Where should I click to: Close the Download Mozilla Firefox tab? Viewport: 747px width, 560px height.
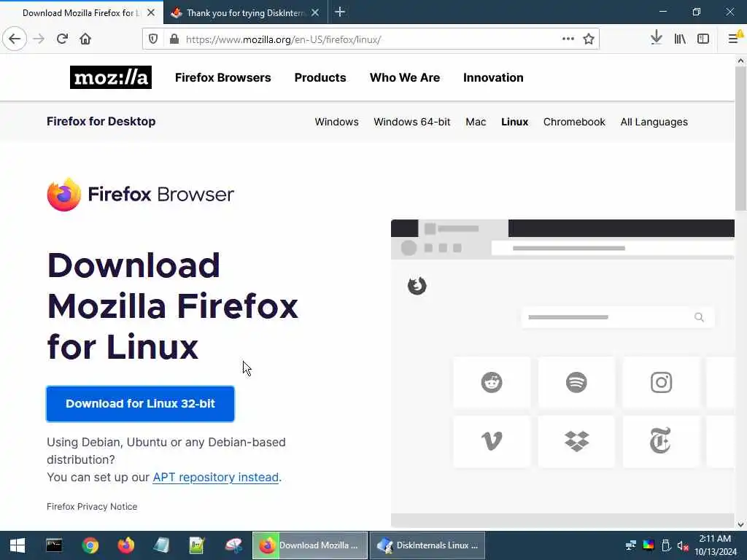point(151,13)
